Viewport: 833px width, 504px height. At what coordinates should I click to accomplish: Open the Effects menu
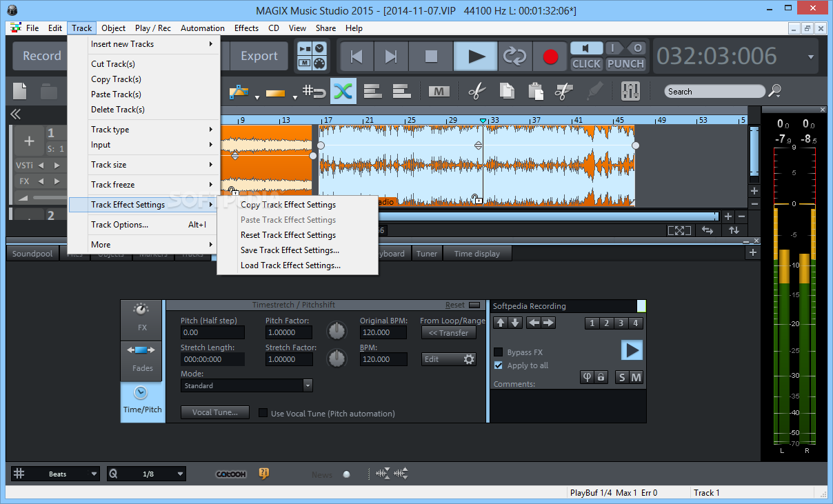(246, 28)
